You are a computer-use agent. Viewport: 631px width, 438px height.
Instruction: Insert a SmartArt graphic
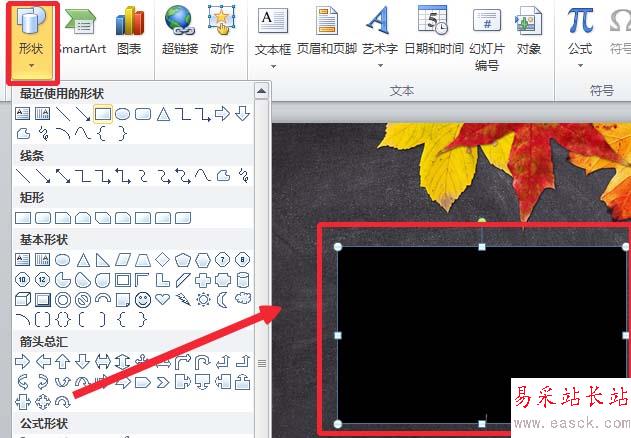coord(81,32)
